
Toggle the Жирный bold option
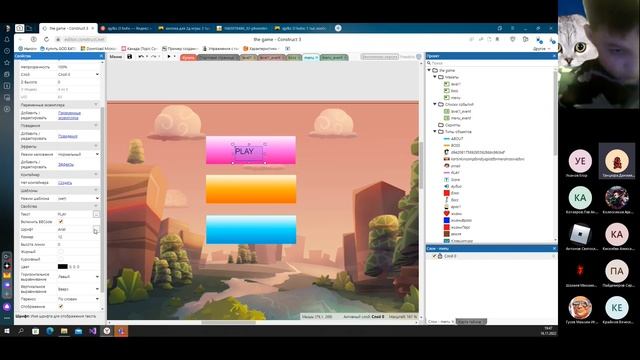coord(61,252)
